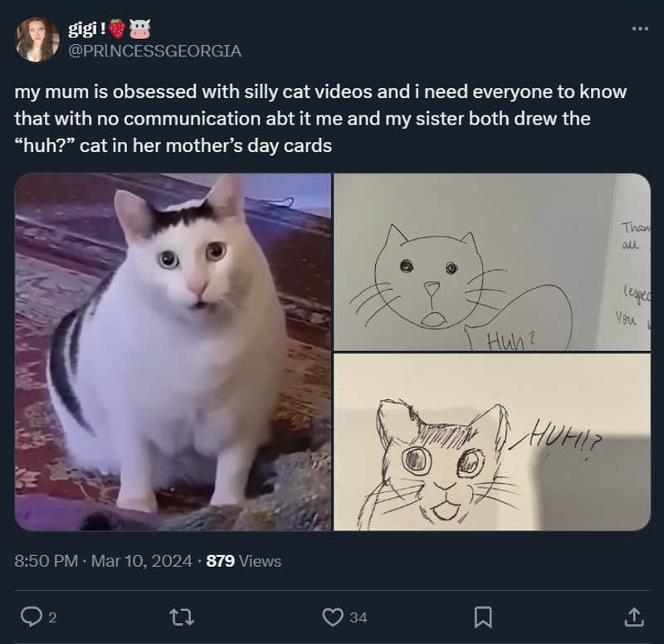Open the reply composer with the speech-bubble icon
The width and height of the screenshot is (664, 644).
click(29, 616)
